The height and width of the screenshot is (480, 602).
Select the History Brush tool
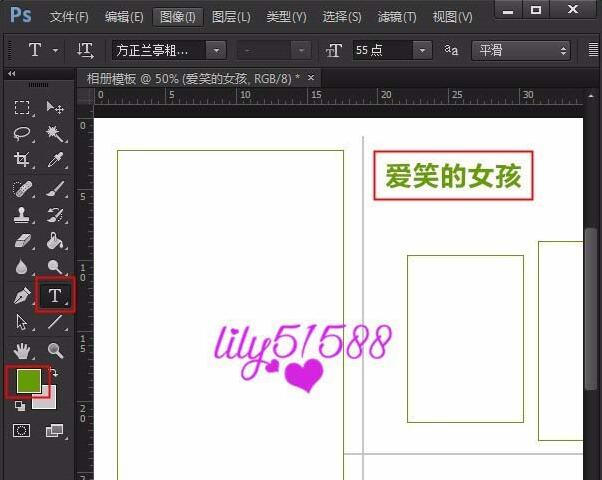pyautogui.click(x=55, y=215)
